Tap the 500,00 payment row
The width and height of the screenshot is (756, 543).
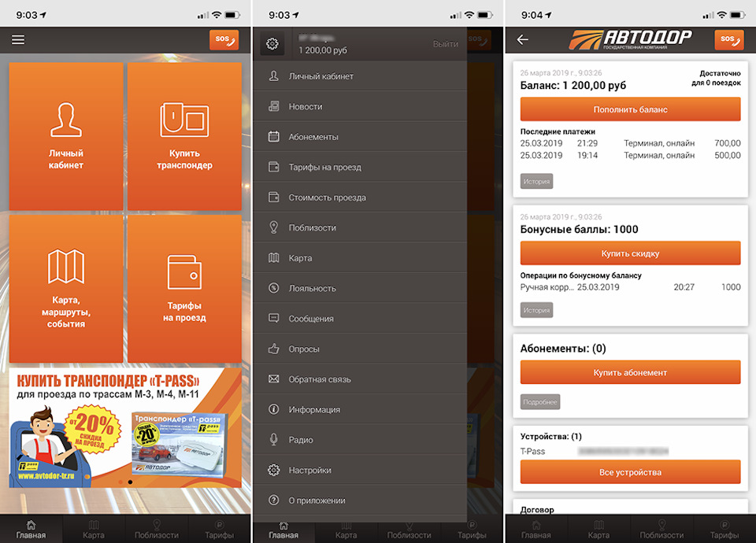coord(630,155)
